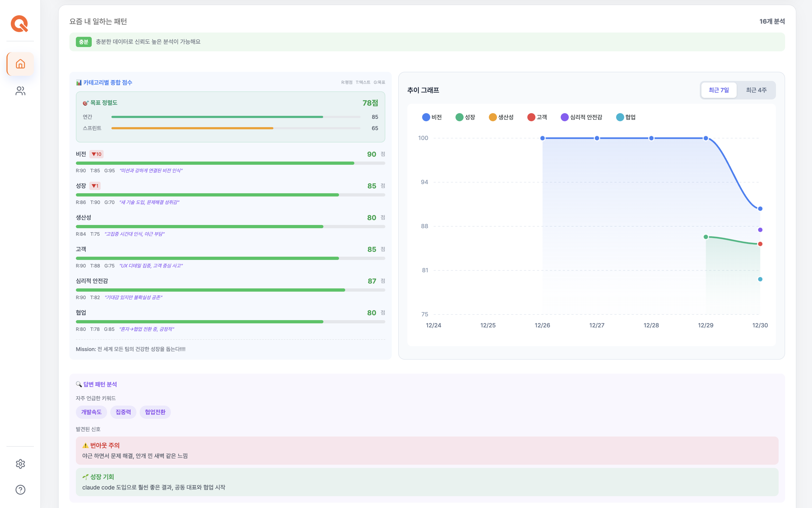Click the help question mark icon
Screen dimensions: 812x508
coord(20,490)
